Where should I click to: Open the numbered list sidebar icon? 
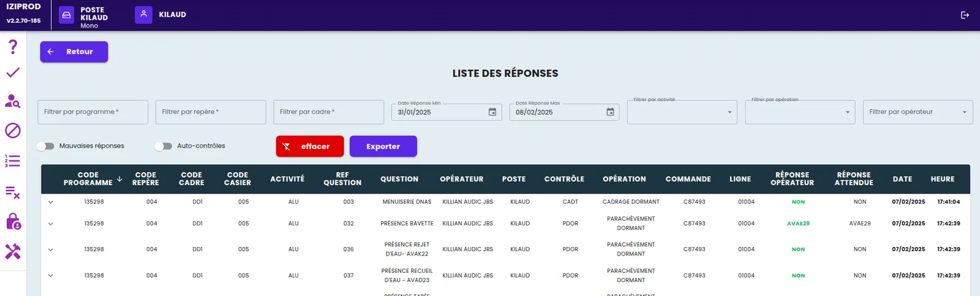point(13,161)
